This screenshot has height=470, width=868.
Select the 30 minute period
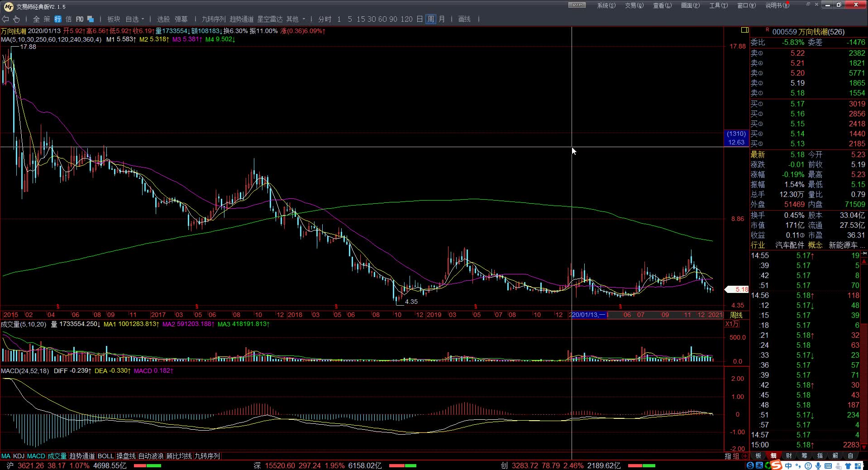point(371,19)
